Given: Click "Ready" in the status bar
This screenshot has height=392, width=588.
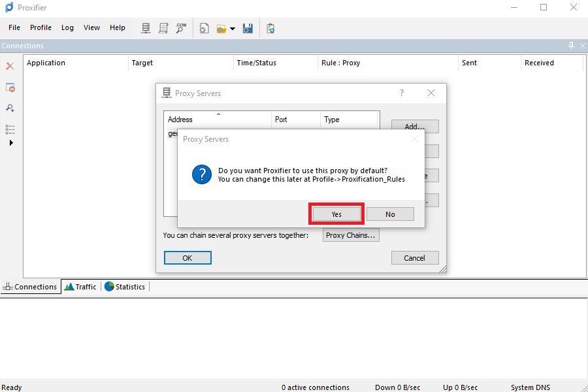Looking at the screenshot, I should 12,387.
